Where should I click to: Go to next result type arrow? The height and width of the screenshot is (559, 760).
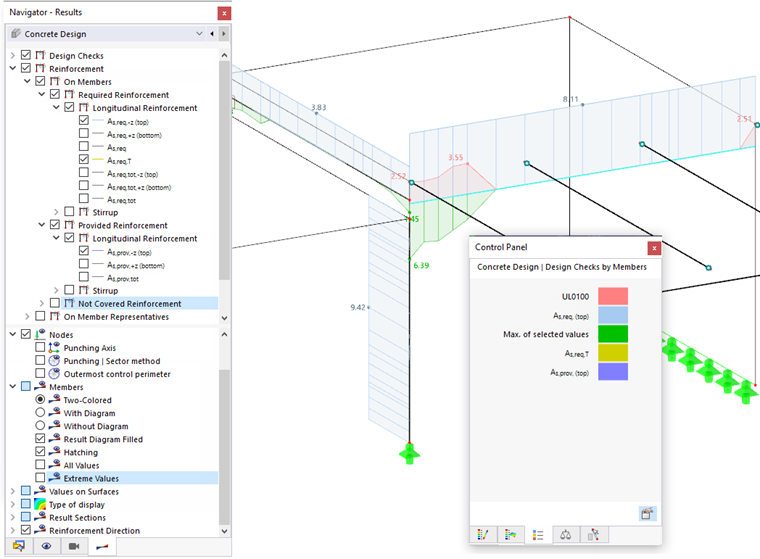pyautogui.click(x=223, y=33)
